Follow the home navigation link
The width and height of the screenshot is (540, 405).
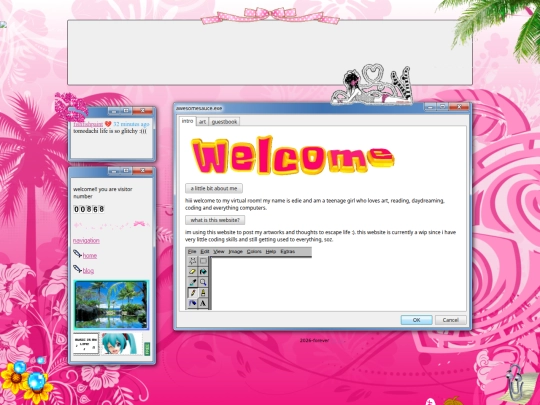coord(90,256)
